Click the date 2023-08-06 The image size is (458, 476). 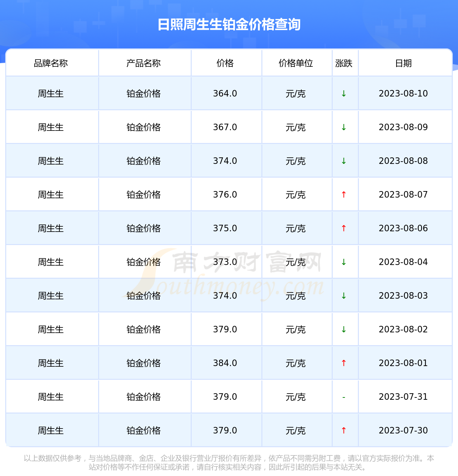tap(403, 228)
